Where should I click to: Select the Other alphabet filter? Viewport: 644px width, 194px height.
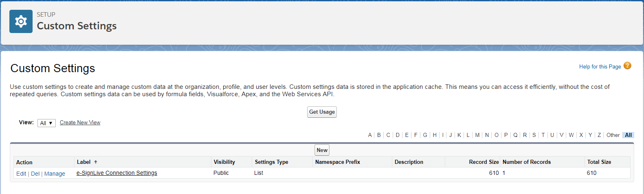(613, 135)
